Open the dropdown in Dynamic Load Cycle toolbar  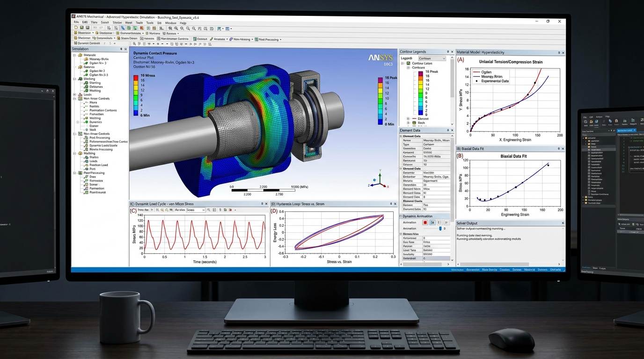(x=196, y=210)
